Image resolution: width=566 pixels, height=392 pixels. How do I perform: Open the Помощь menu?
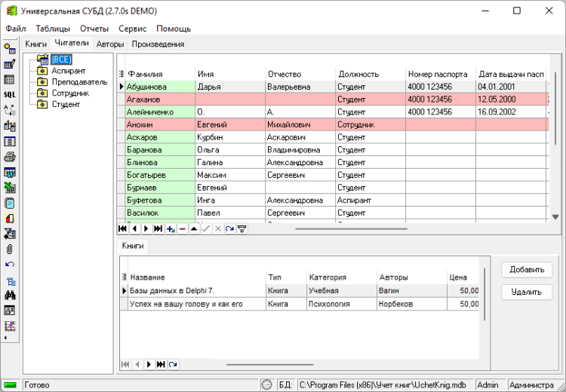(174, 29)
